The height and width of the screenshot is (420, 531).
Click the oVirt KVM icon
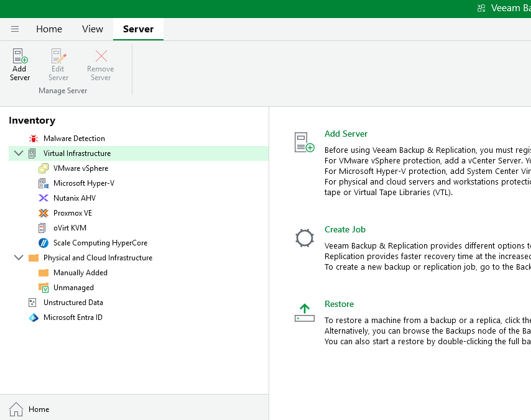pos(44,228)
